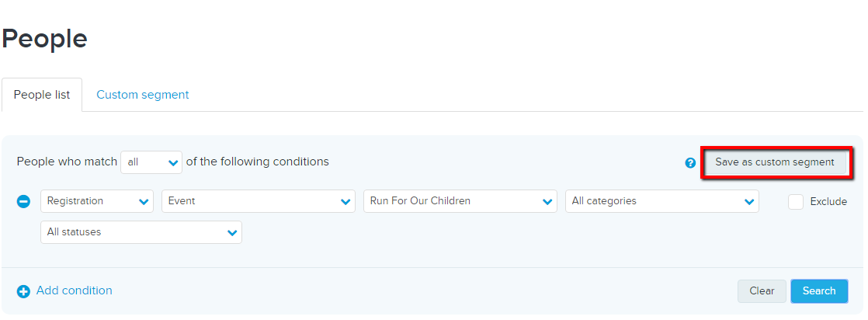The width and height of the screenshot is (868, 320).
Task: Open the All statuses dropdown
Action: pos(141,232)
